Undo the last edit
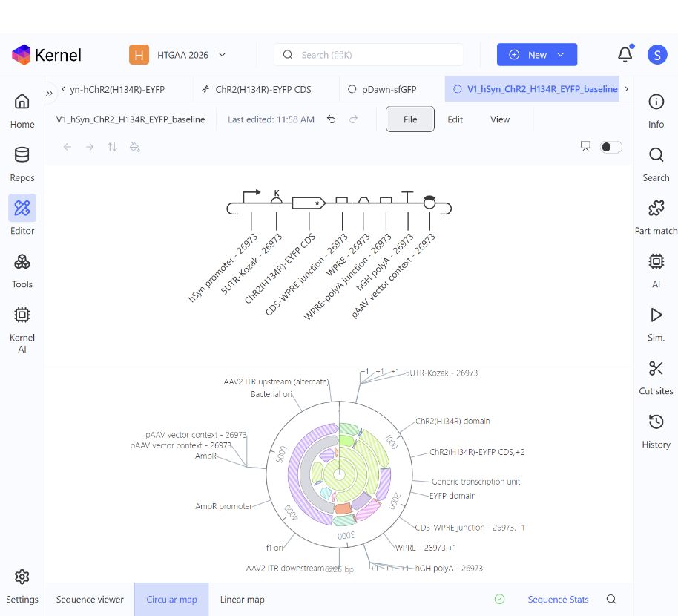 pos(332,119)
